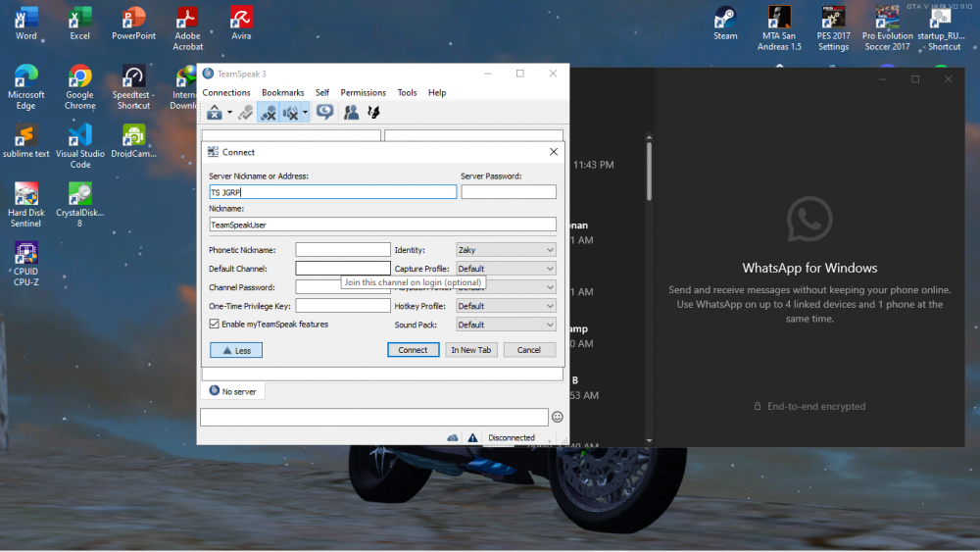Open Pro Evolution Soccer 2017 shortcut
The width and height of the screenshot is (980, 552).
click(887, 28)
